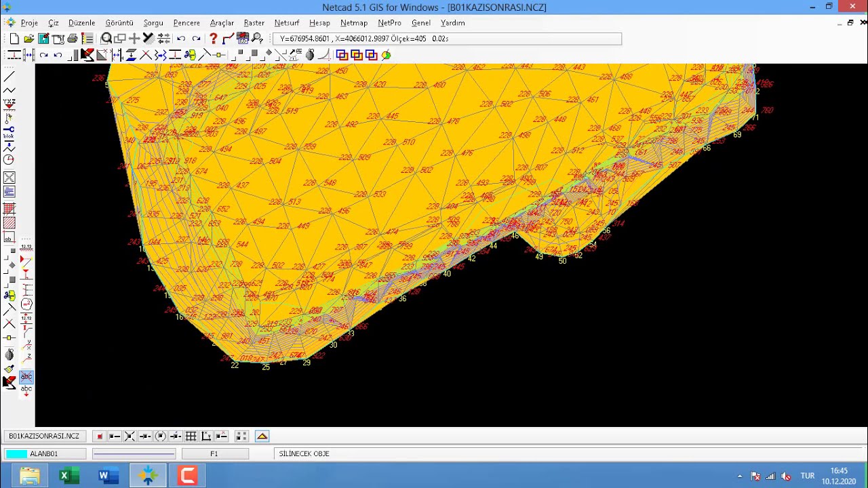The image size is (868, 488).
Task: Open Word from taskbar
Action: click(107, 476)
